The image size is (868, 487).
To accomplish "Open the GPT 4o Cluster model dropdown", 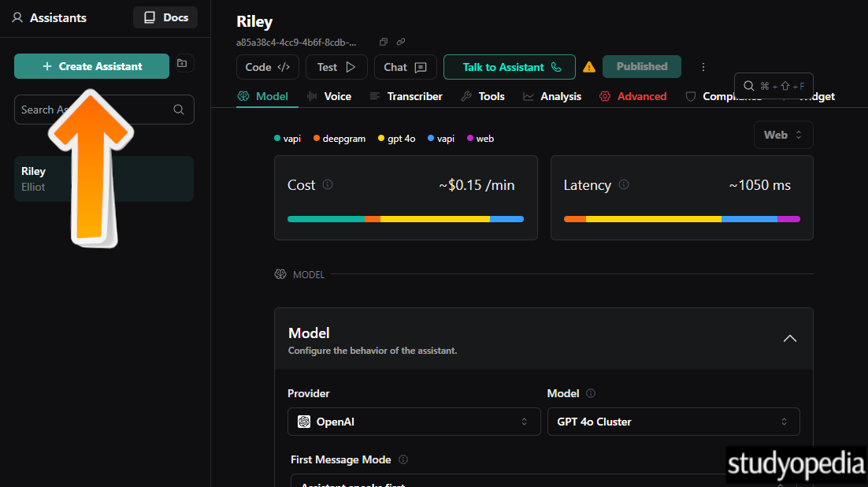I will point(673,422).
